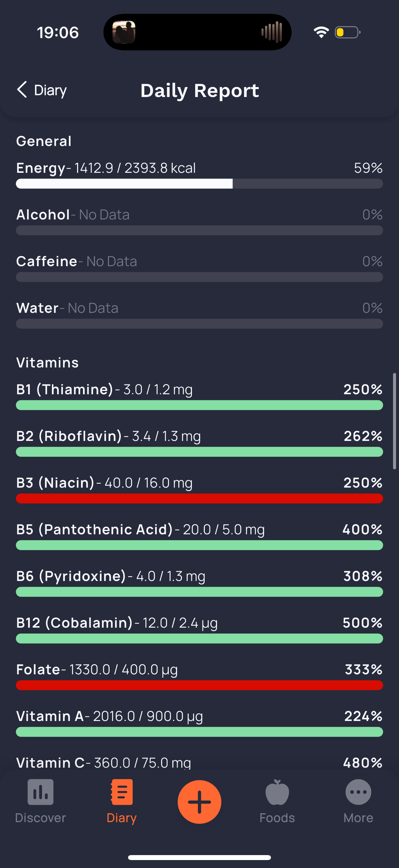Open the Foods apple icon
Image resolution: width=399 pixels, height=868 pixels.
point(277,792)
